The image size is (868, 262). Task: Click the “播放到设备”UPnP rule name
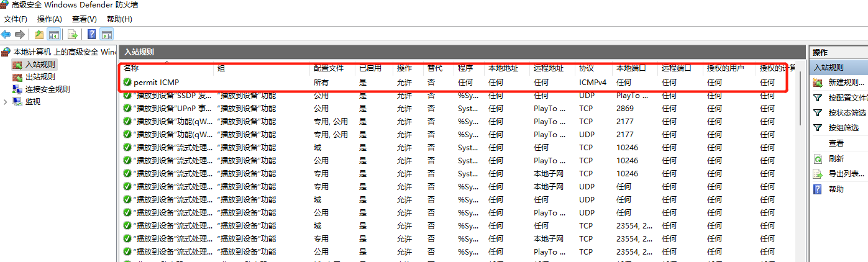point(172,108)
